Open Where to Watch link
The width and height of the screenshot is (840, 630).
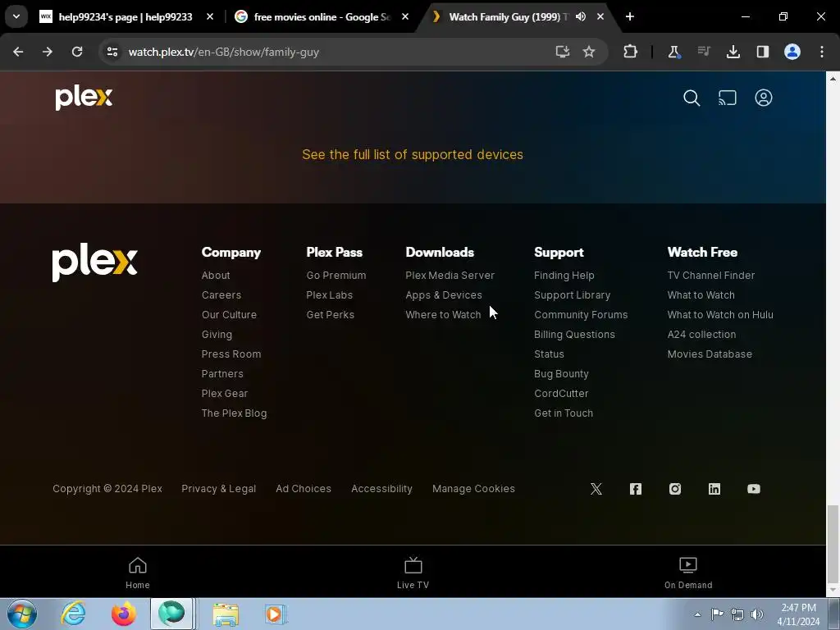(443, 315)
